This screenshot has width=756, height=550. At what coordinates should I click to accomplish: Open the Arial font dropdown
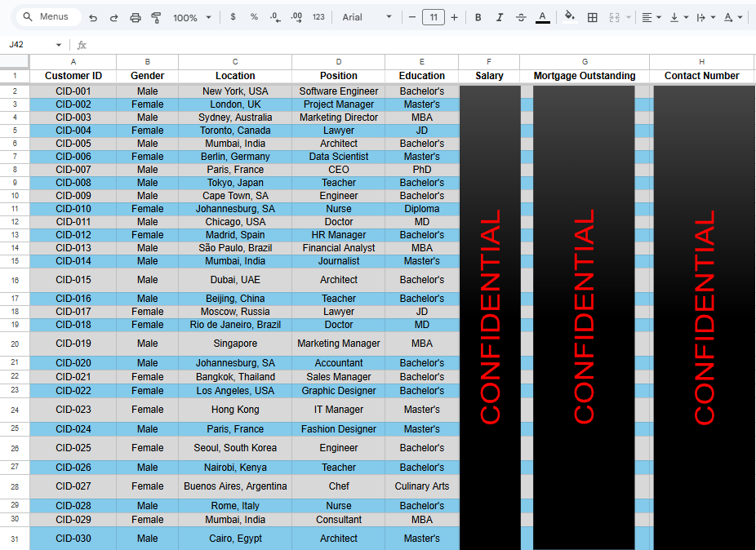coord(367,17)
